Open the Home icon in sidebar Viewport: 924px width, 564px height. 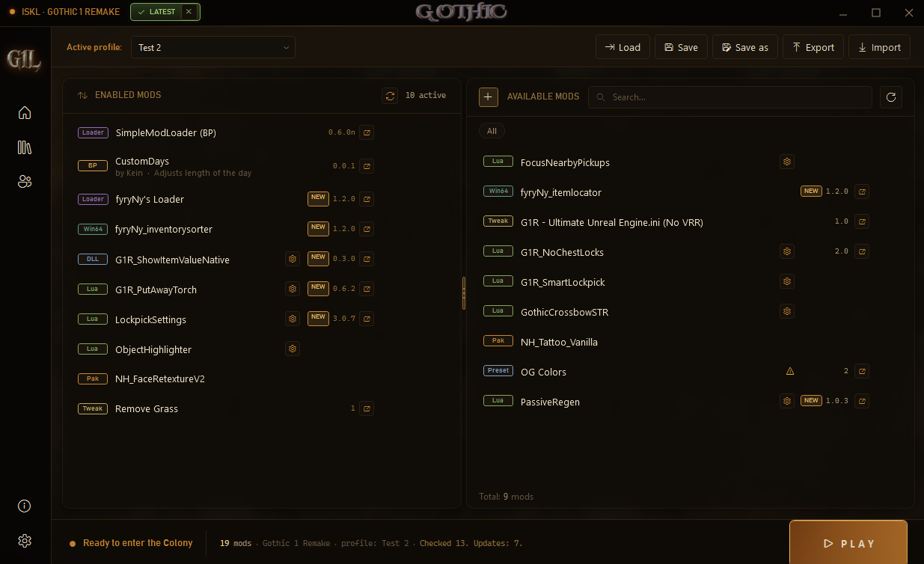pos(25,112)
